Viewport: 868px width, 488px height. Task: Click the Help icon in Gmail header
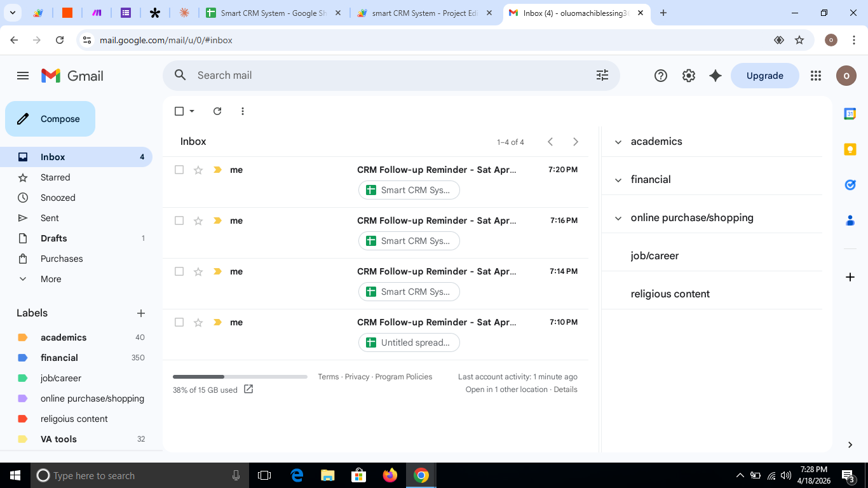660,76
